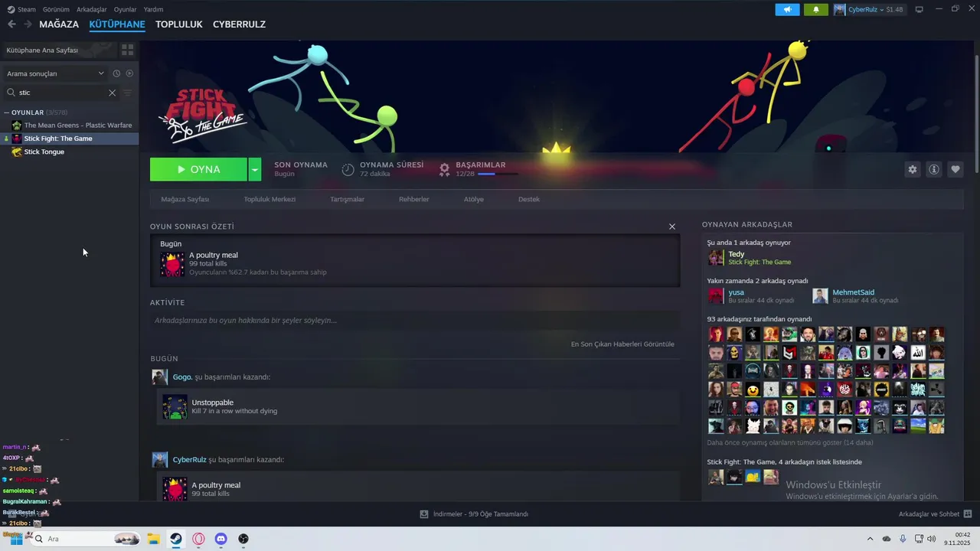This screenshot has height=551, width=980.
Task: Expand play options dropdown arrow
Action: click(255, 169)
